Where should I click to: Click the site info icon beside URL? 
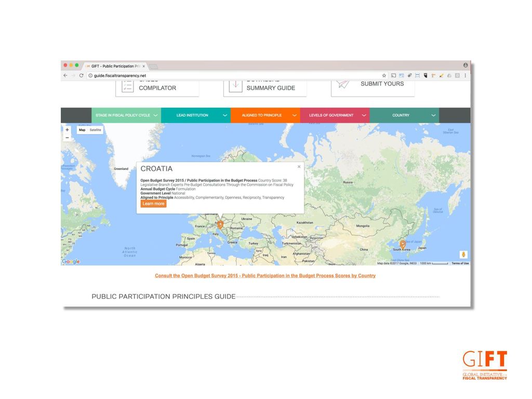pos(90,75)
